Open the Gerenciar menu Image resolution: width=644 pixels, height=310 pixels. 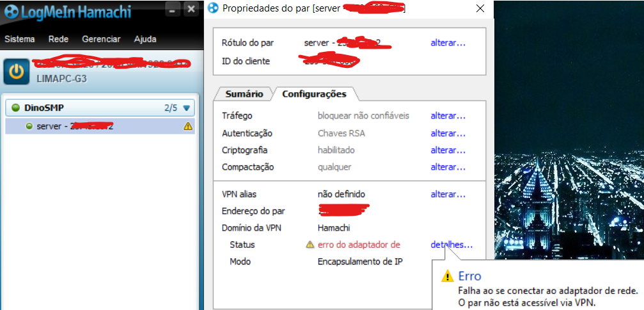tap(101, 39)
